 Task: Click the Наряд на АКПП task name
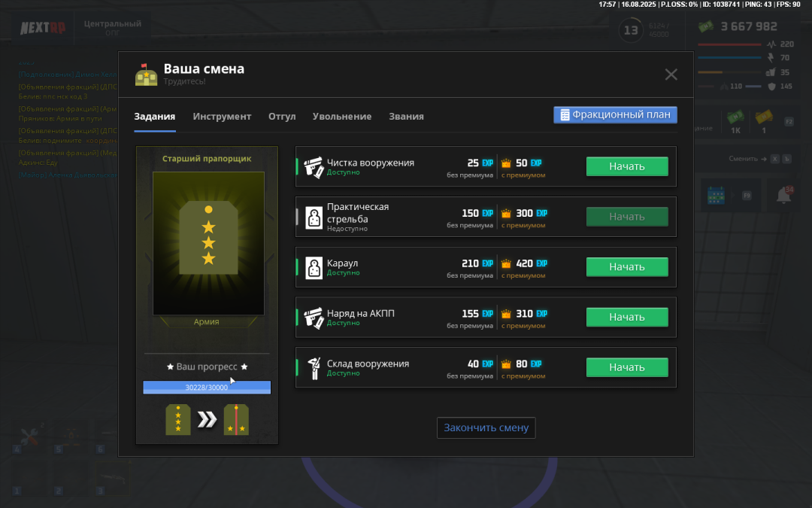(x=361, y=314)
